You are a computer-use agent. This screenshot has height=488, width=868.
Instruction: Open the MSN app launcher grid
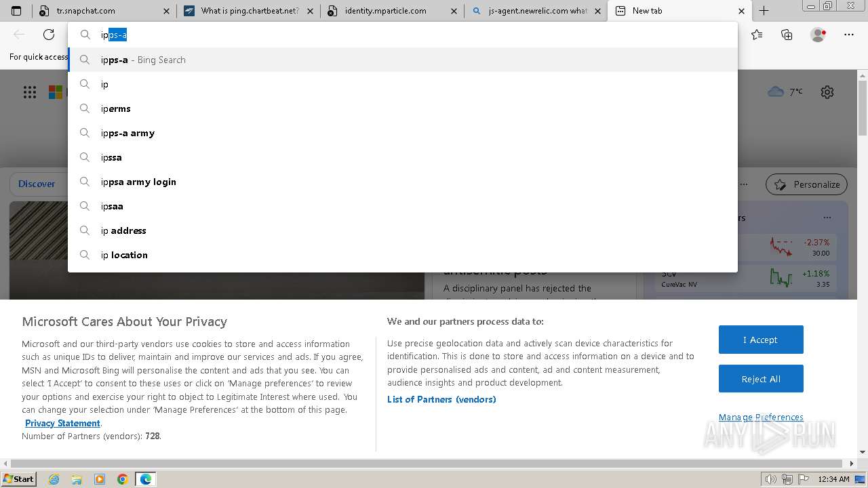[x=30, y=92]
